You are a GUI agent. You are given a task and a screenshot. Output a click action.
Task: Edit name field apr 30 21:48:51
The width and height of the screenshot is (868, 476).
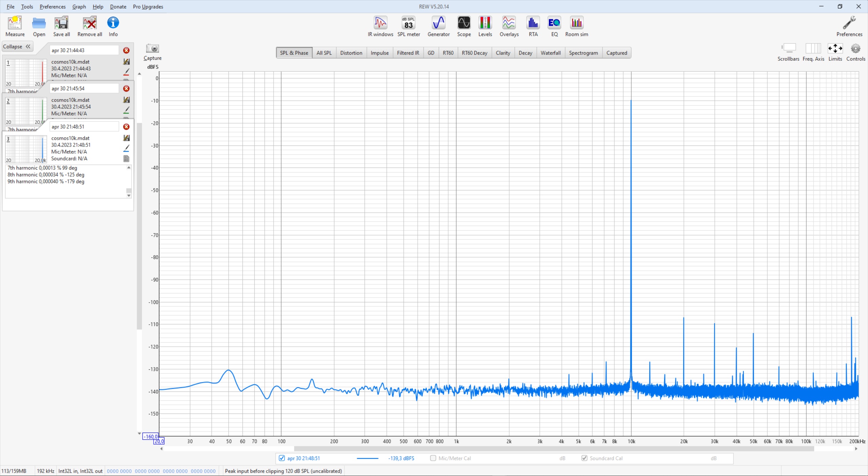(x=84, y=127)
